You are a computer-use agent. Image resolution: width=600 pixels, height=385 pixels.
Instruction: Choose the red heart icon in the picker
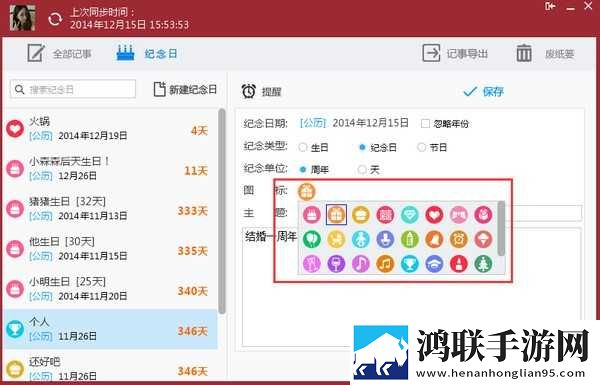[x=434, y=215]
